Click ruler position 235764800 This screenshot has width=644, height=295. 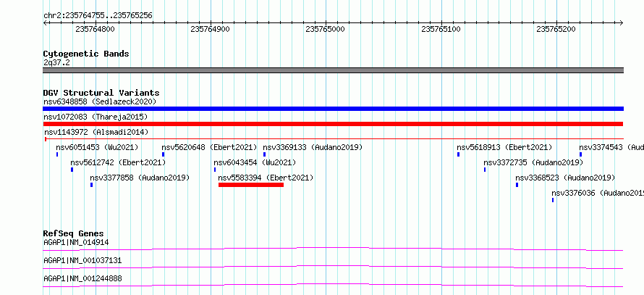tap(96, 29)
